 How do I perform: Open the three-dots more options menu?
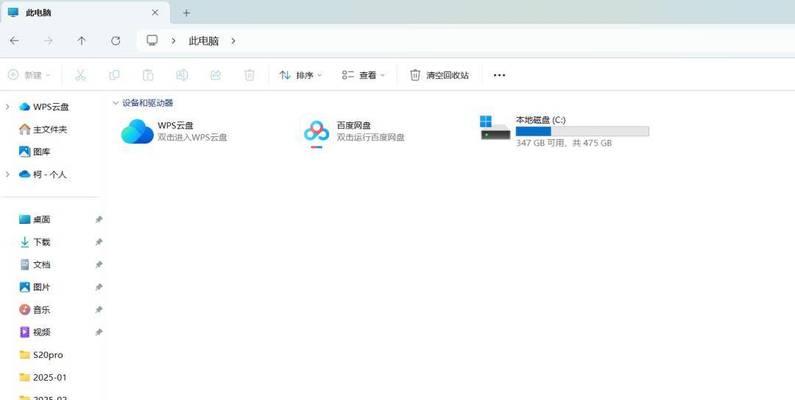coord(499,75)
